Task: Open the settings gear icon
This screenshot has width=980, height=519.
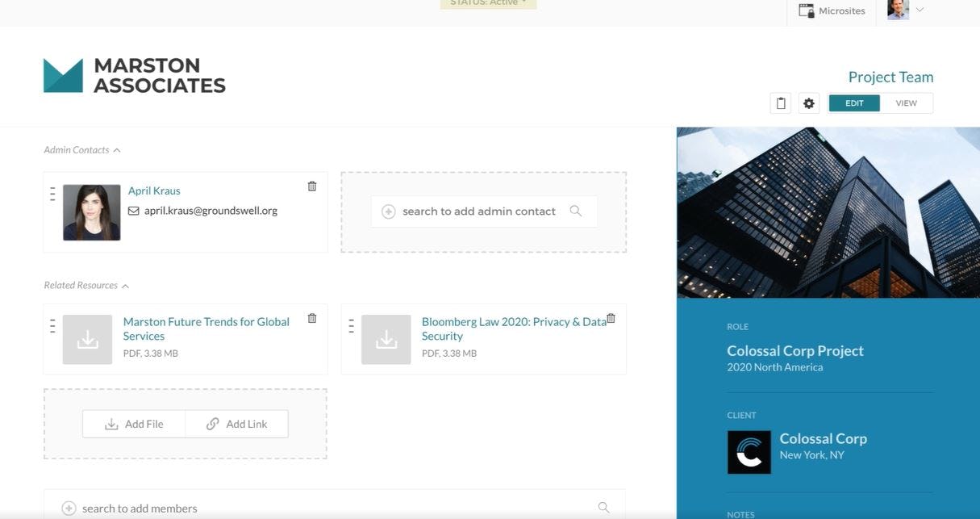Action: (807, 103)
